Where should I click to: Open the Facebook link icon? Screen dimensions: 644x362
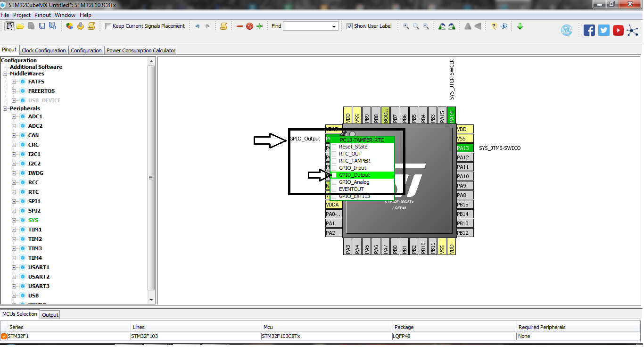tap(589, 30)
